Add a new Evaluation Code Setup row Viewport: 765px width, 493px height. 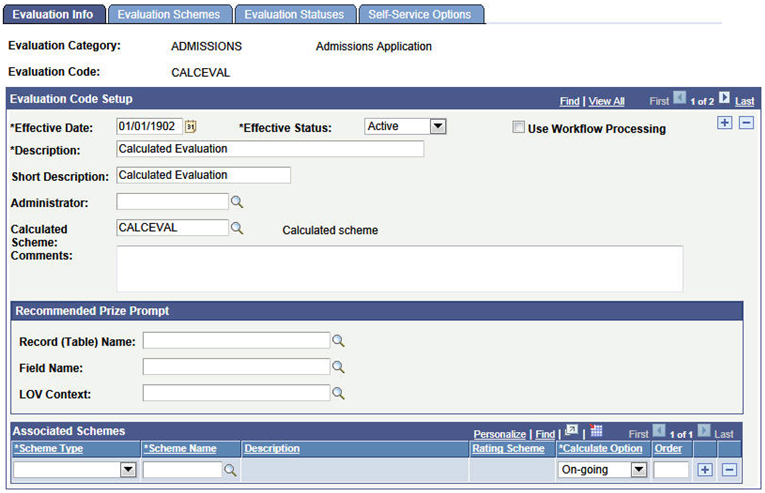(x=725, y=123)
